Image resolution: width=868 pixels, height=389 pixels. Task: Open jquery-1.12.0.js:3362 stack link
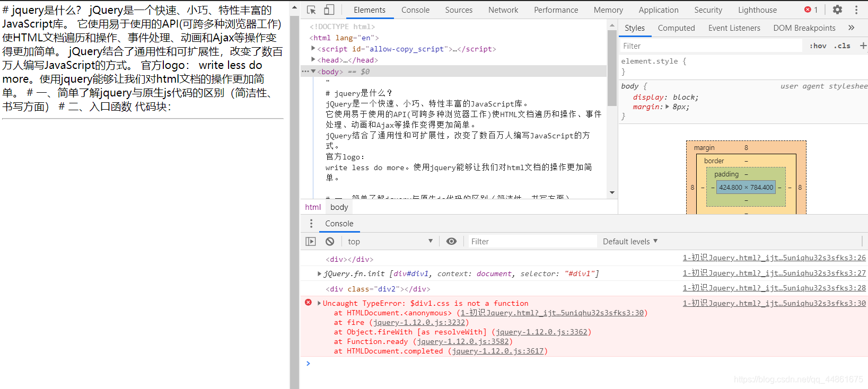[541, 332]
